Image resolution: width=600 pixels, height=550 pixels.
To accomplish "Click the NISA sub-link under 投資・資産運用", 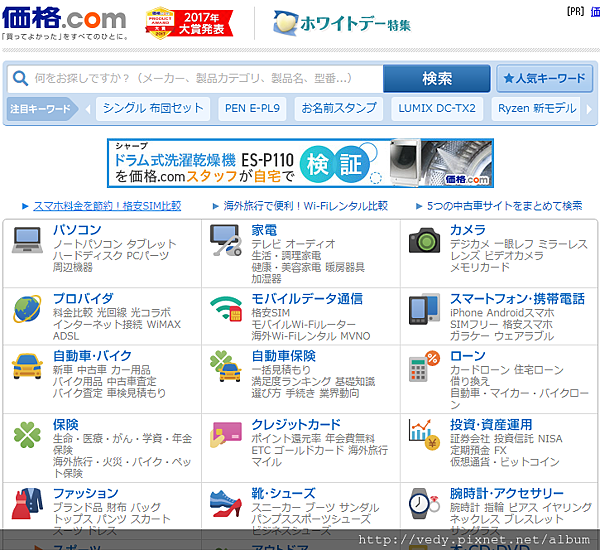I will tap(550, 439).
